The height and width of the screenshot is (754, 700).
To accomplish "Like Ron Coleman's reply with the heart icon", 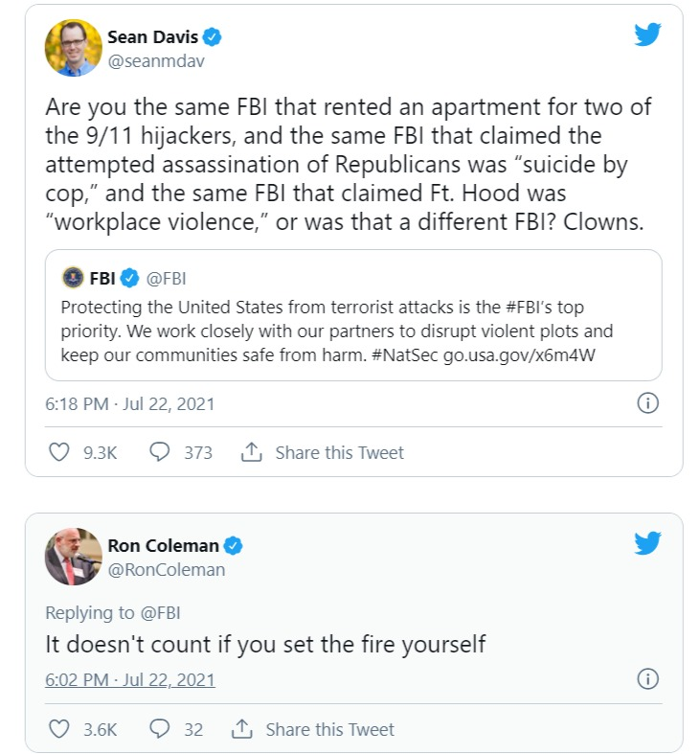I will [59, 729].
